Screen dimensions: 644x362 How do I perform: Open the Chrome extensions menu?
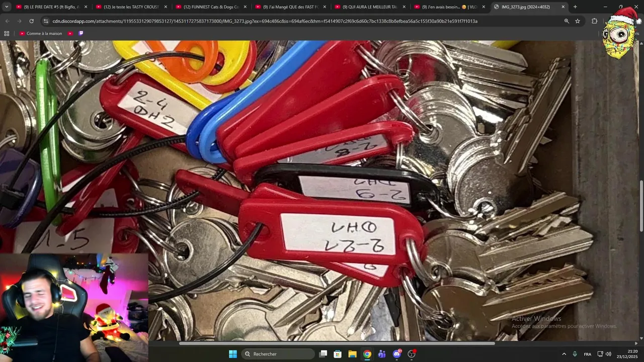tap(594, 21)
